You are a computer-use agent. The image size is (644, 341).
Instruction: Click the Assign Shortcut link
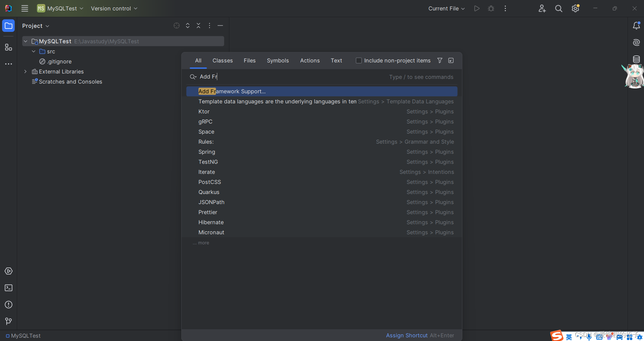pyautogui.click(x=407, y=335)
